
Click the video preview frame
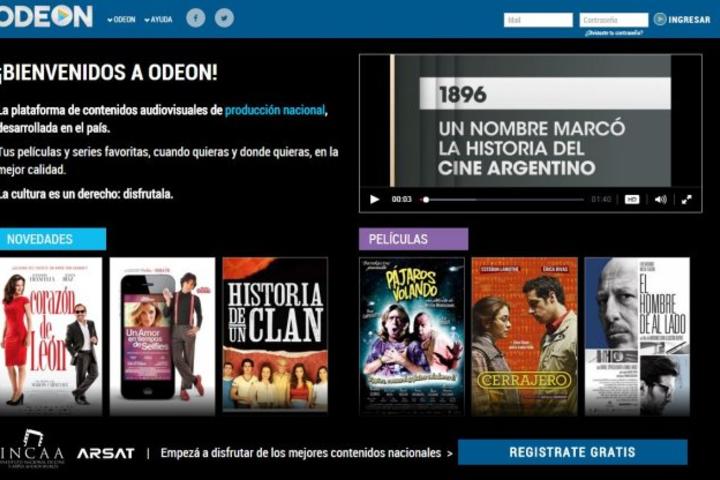pyautogui.click(x=530, y=121)
